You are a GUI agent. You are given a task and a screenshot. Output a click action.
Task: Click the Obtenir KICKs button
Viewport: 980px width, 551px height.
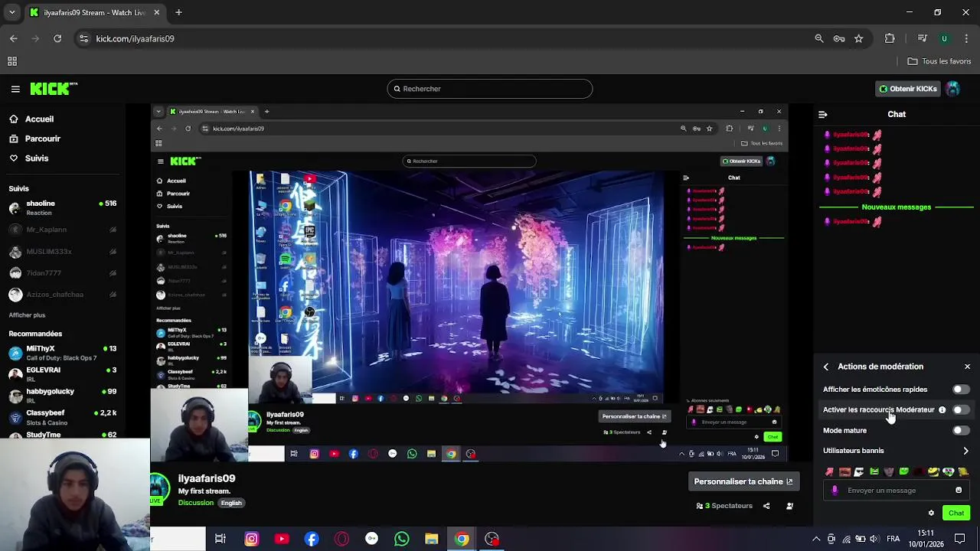908,89
